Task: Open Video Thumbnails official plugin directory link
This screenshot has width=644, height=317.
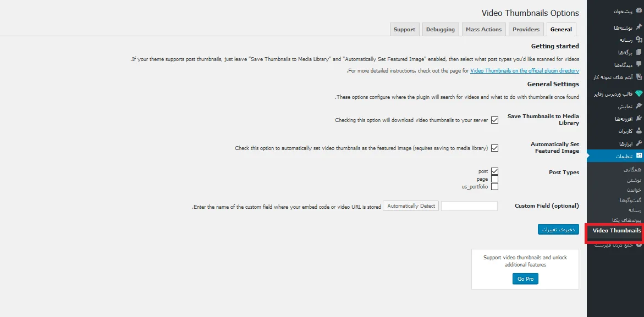Action: pyautogui.click(x=525, y=70)
